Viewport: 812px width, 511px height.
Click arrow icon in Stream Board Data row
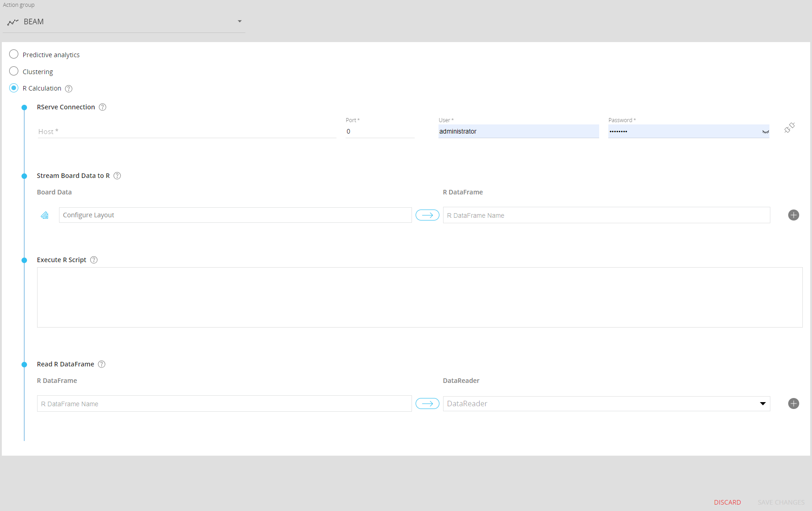427,215
